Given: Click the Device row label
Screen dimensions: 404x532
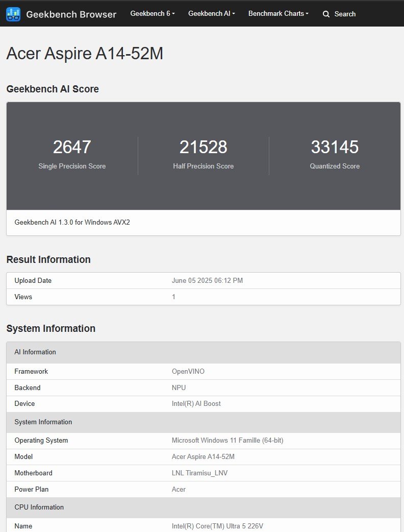Looking at the screenshot, I should tap(24, 404).
